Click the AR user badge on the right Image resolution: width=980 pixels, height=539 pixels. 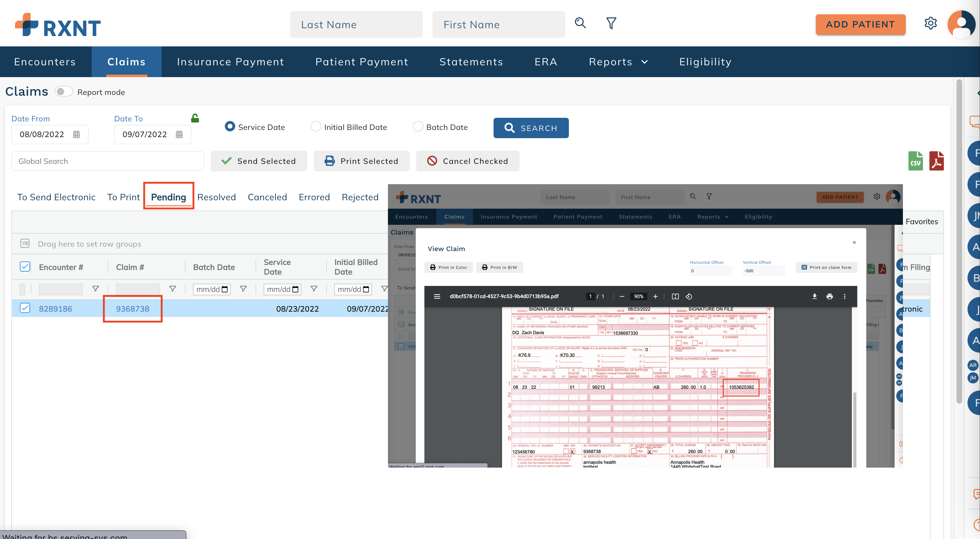(973, 365)
